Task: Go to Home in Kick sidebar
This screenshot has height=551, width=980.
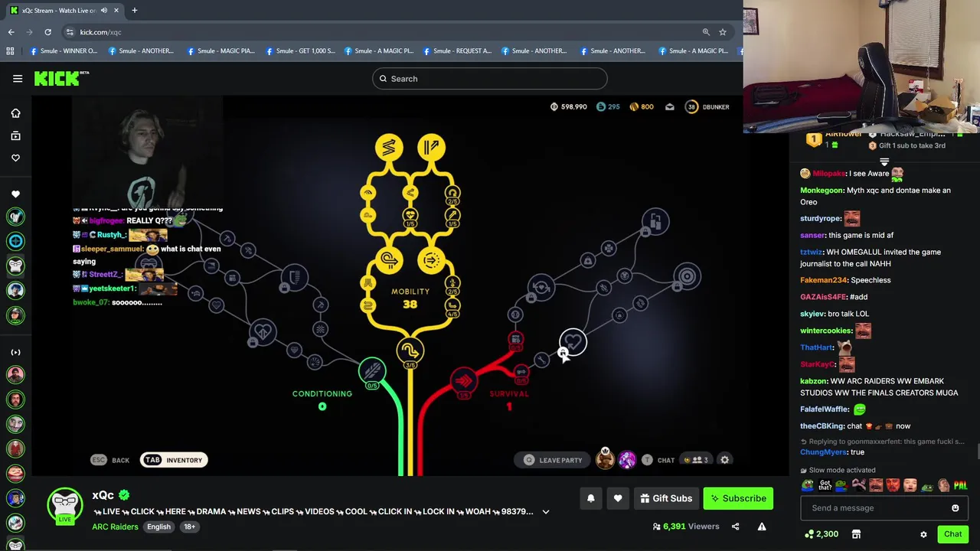Action: pos(15,113)
